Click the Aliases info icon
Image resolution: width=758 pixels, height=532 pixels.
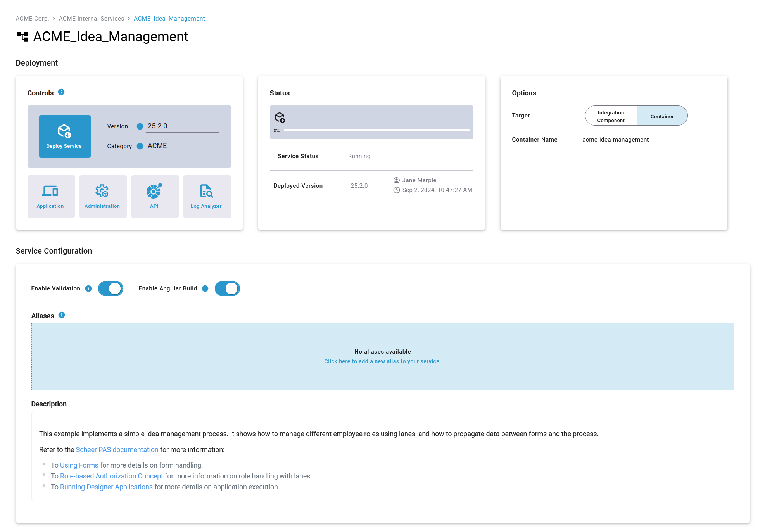pyautogui.click(x=62, y=315)
